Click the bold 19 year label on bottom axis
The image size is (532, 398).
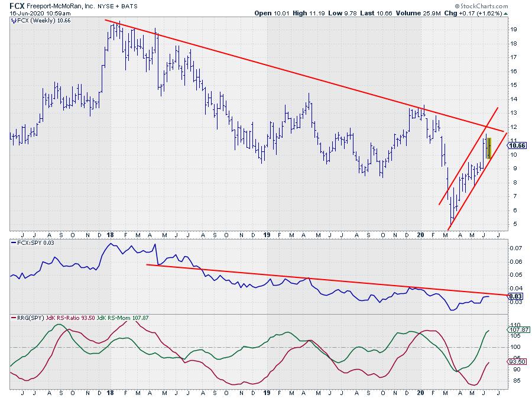click(267, 393)
